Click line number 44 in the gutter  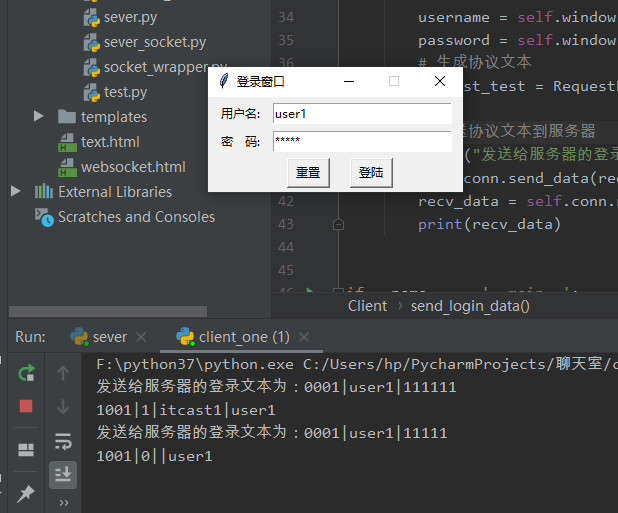(x=286, y=247)
